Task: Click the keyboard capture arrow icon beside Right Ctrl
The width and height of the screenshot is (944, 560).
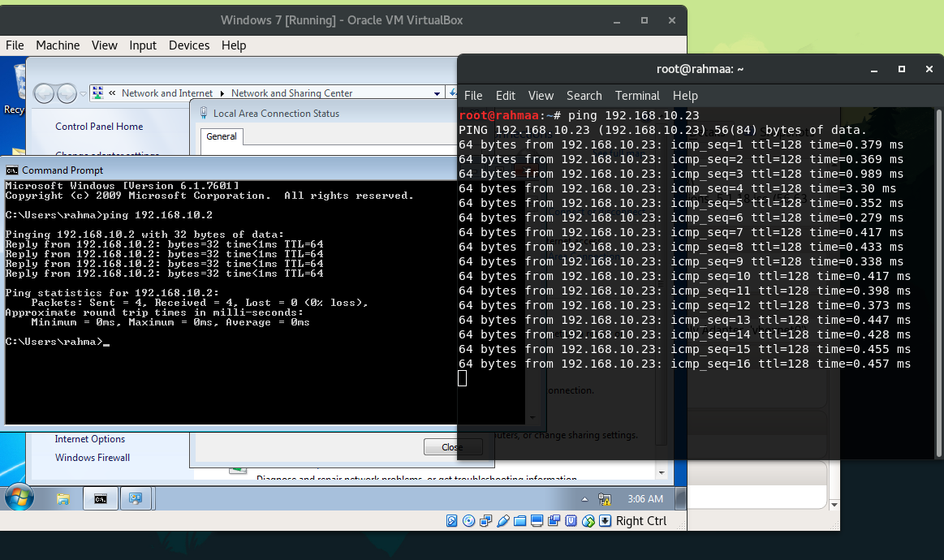Action: (605, 521)
